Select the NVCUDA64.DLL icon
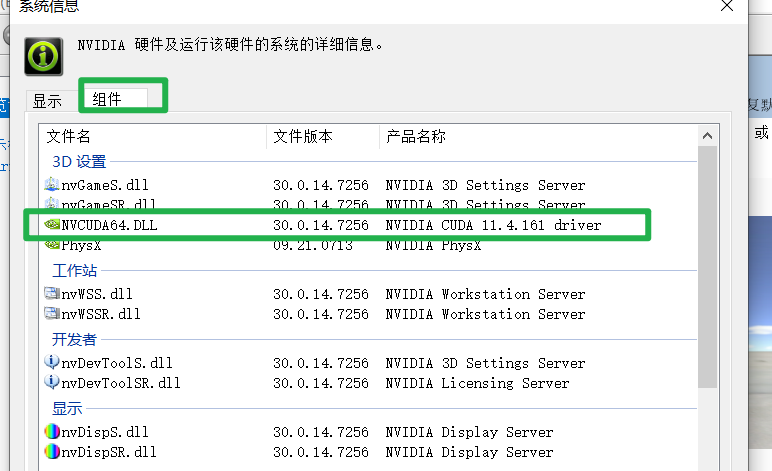The width and height of the screenshot is (772, 471). [52, 224]
